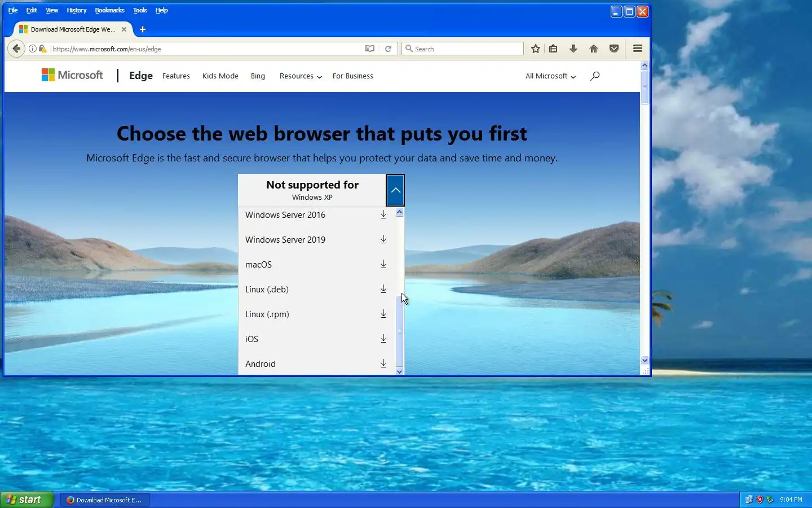Toggle reader view icon in address bar
Screen dimensions: 812x508
pos(370,49)
